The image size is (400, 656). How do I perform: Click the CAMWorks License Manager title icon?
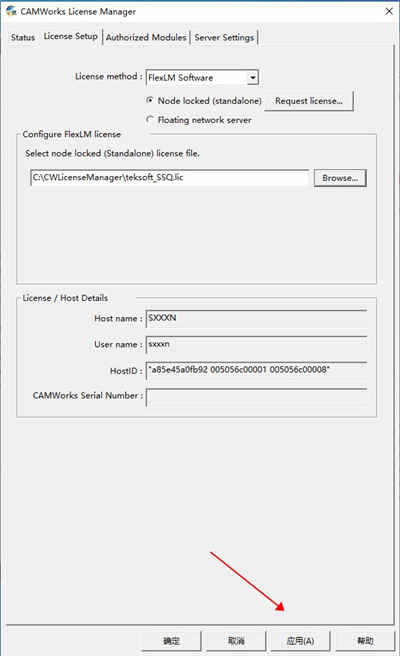[x=11, y=10]
